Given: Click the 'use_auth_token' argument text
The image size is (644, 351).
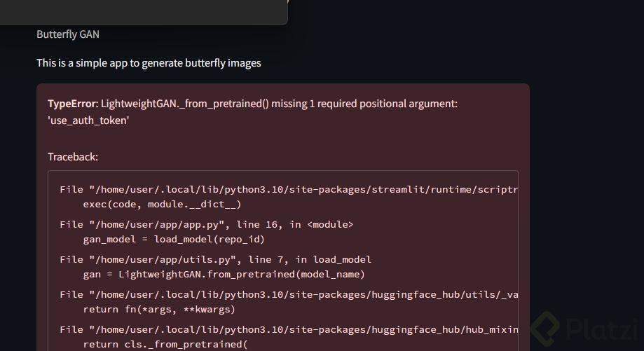Looking at the screenshot, I should pos(88,121).
